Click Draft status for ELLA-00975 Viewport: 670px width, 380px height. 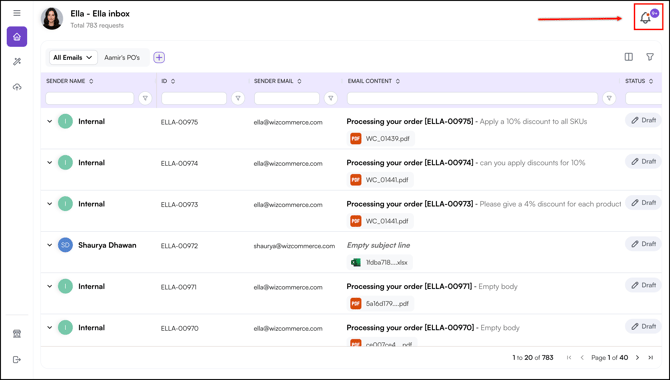[644, 121]
